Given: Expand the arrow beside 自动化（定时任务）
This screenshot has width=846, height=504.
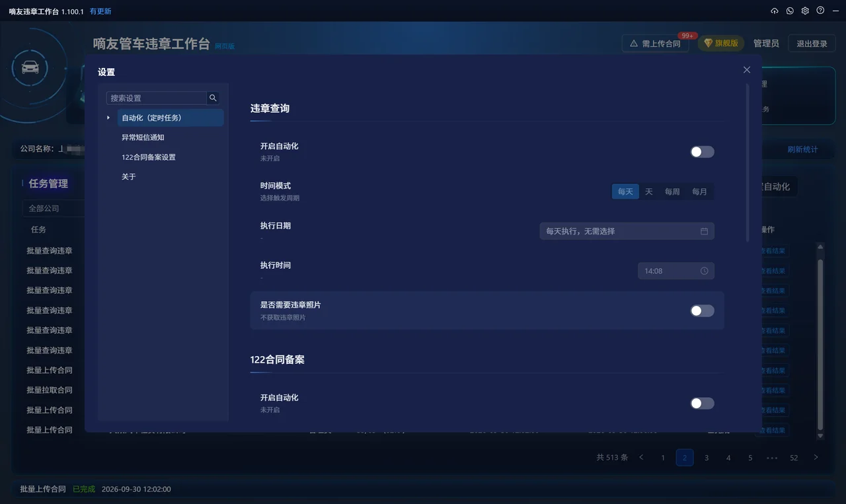Looking at the screenshot, I should 108,118.
